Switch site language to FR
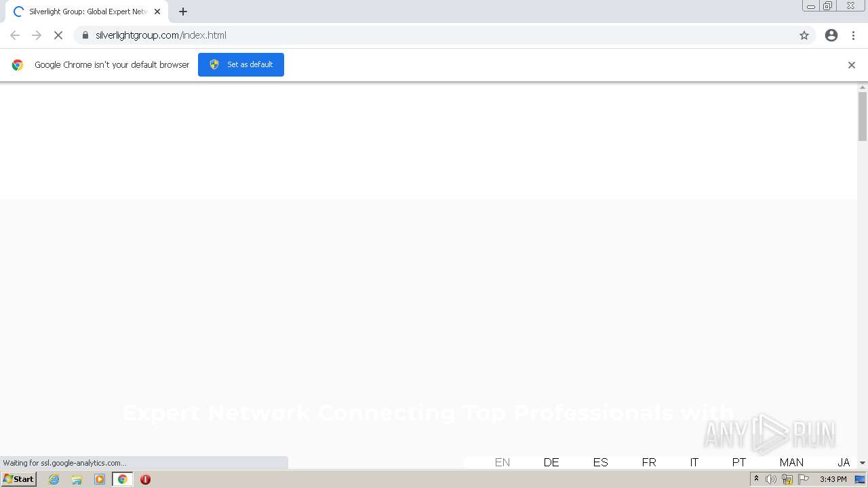 pyautogui.click(x=649, y=462)
